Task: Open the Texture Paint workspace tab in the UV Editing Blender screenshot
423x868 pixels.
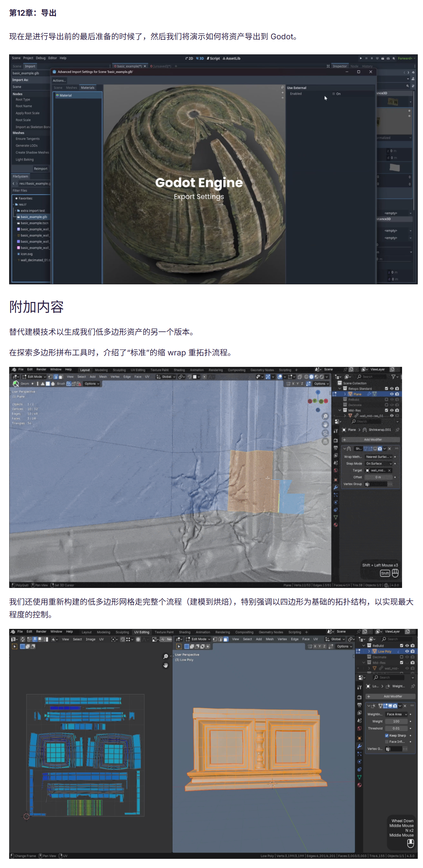Action: tap(164, 632)
